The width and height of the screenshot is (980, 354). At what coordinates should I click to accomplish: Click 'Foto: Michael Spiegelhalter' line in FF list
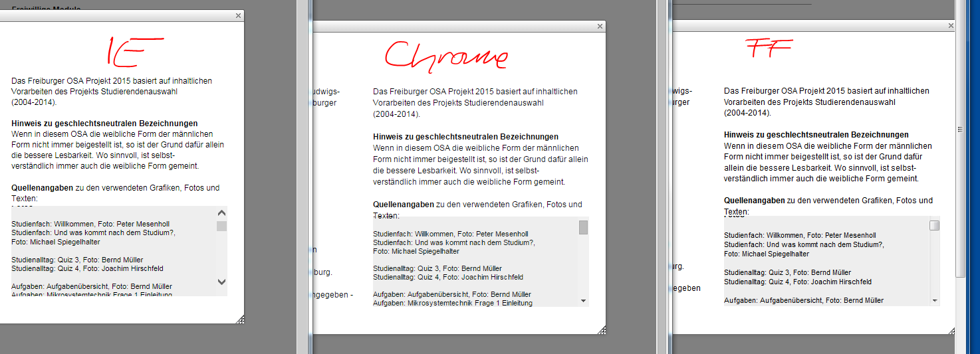tap(767, 254)
